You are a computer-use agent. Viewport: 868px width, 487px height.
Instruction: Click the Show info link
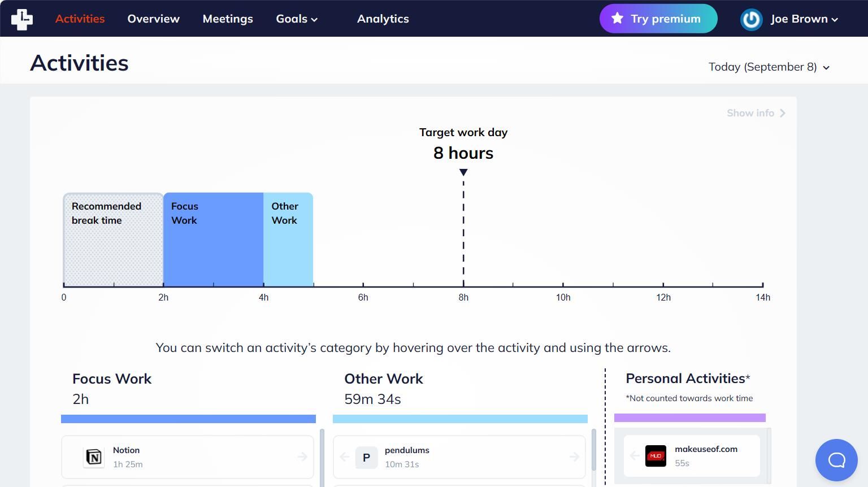(756, 113)
